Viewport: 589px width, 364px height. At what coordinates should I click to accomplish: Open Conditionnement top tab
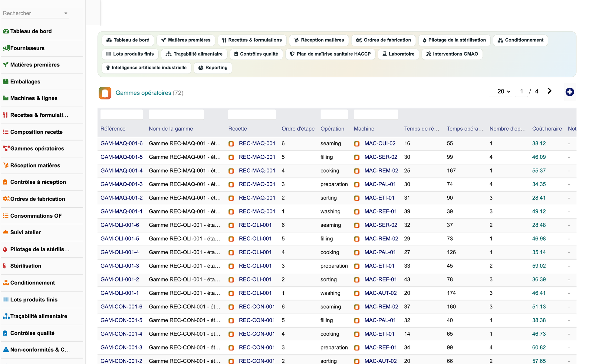click(520, 40)
